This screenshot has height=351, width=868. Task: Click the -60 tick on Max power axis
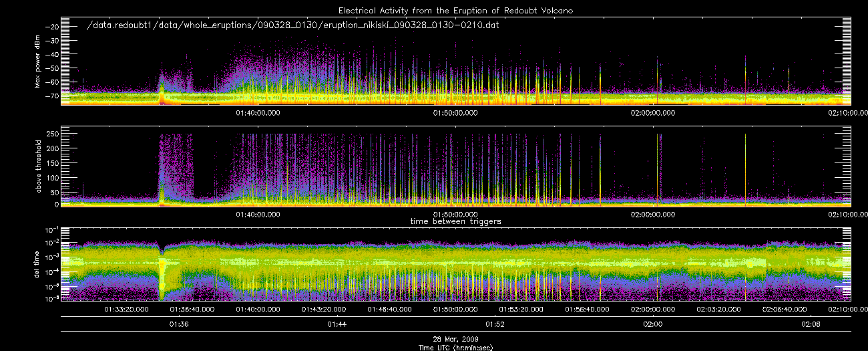tap(54, 82)
